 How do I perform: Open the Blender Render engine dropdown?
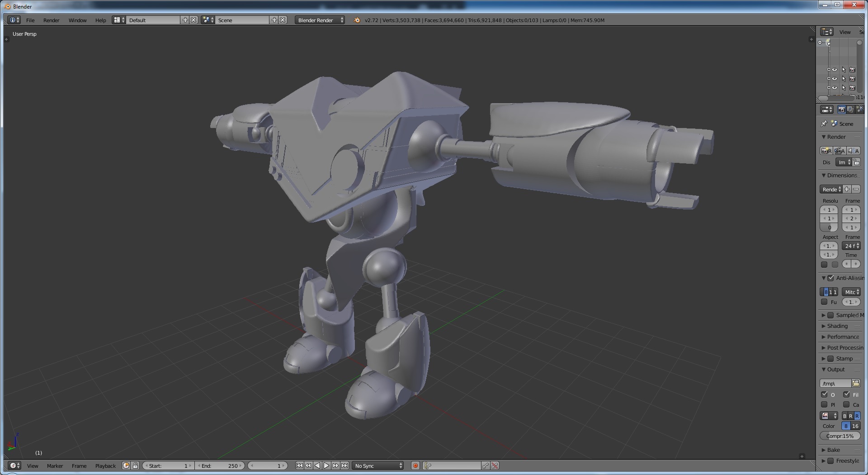[320, 20]
